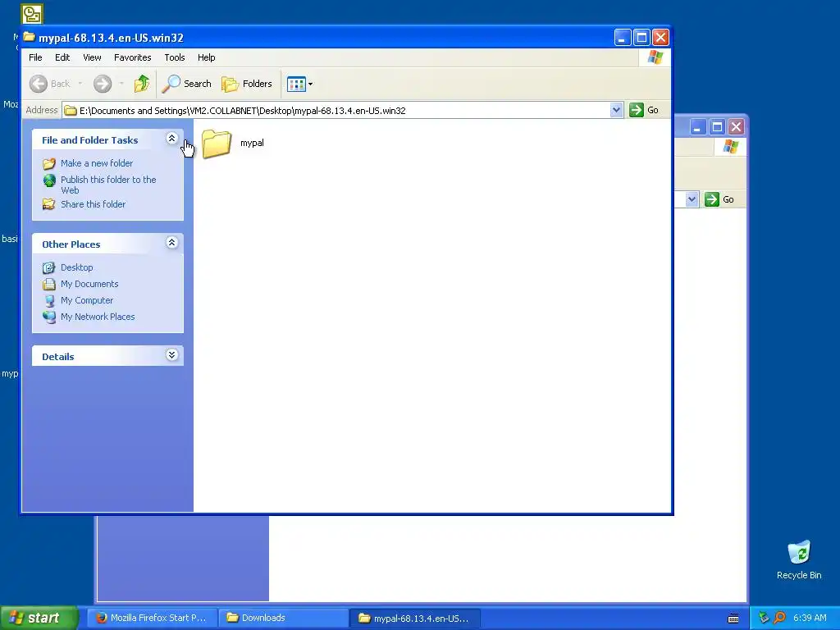
Task: Open the Tools menu
Action: tap(174, 57)
